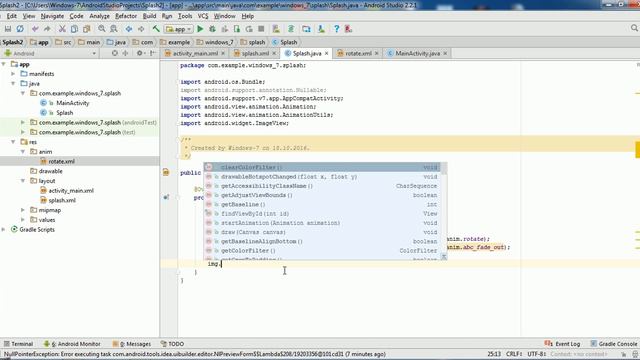Open the Build menu
640x360 pixels.
click(149, 16)
